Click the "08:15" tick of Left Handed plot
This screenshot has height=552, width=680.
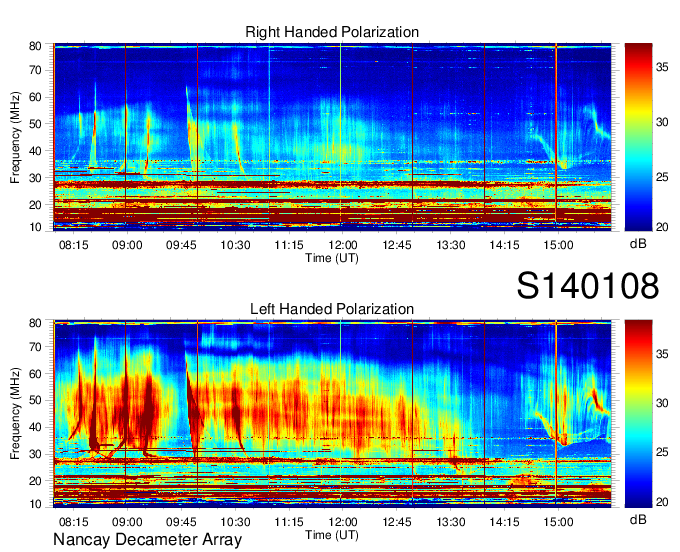tap(73, 522)
